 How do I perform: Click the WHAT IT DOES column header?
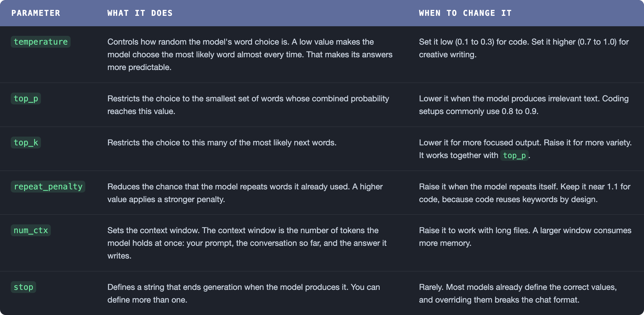(140, 13)
